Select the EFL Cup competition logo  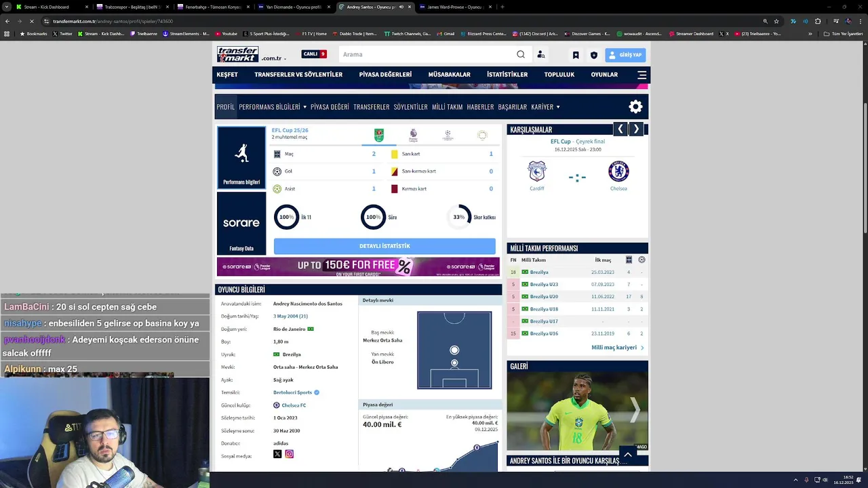[x=379, y=136]
